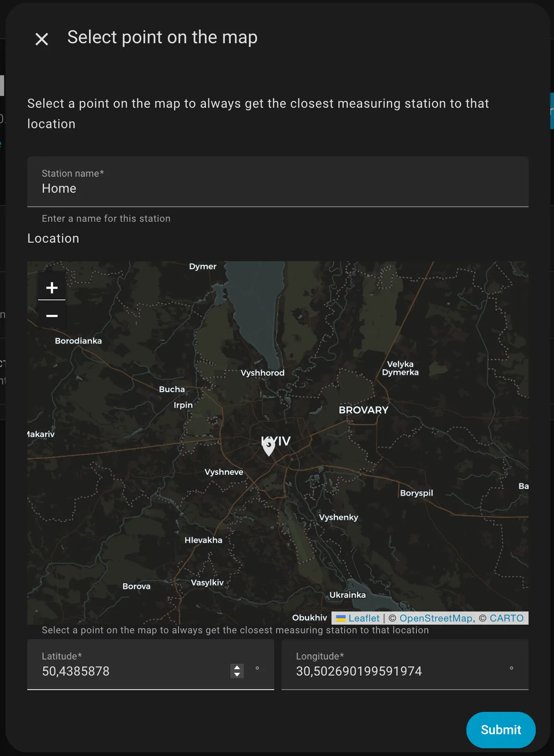
Task: Click Vyshneve label on the map
Action: 223,472
